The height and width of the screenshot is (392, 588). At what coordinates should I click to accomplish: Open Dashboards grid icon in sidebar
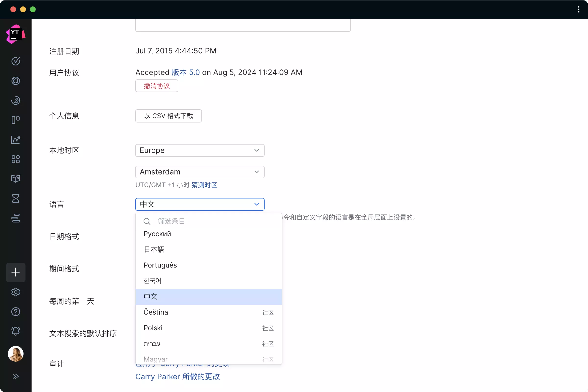pyautogui.click(x=15, y=159)
